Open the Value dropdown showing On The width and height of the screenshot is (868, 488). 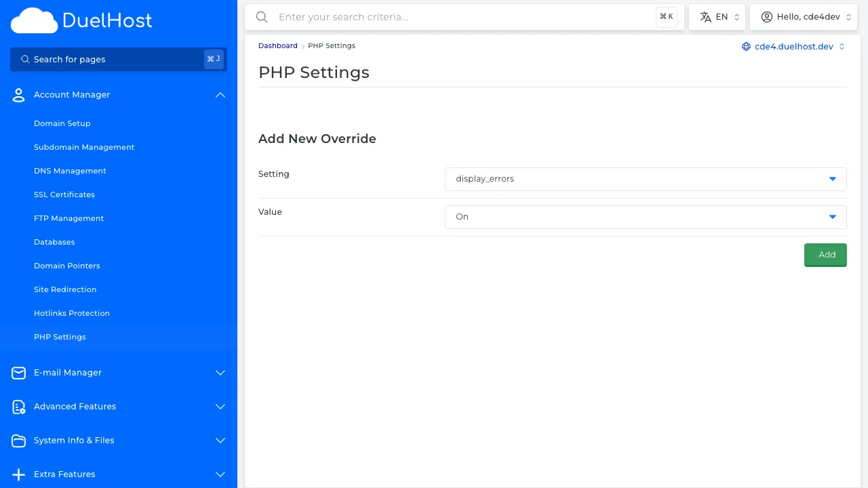[x=645, y=217]
